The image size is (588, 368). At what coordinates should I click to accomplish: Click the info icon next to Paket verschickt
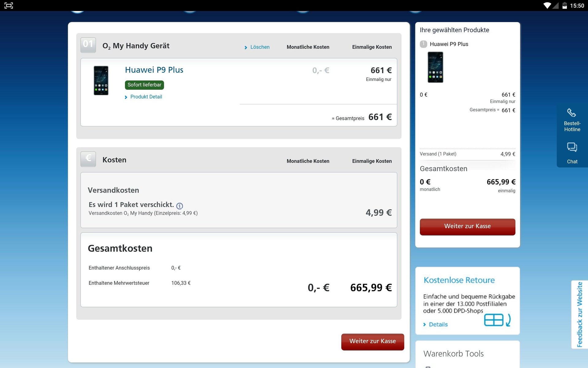[180, 206]
